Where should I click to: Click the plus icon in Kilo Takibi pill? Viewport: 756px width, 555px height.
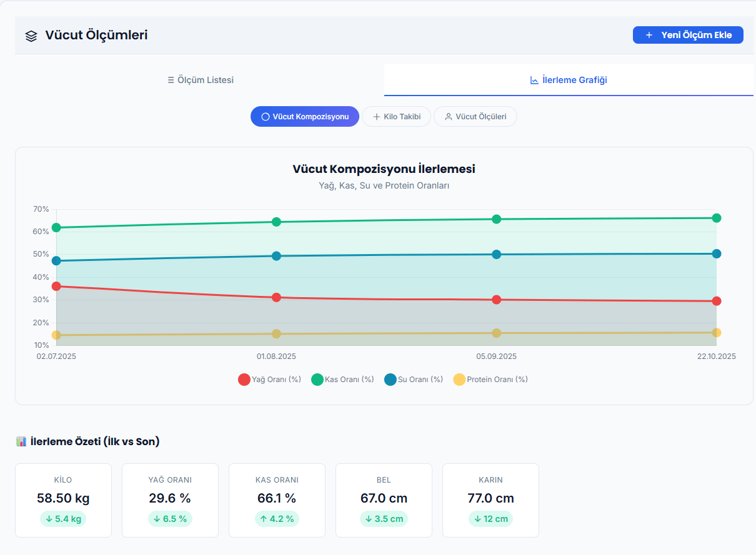[376, 117]
